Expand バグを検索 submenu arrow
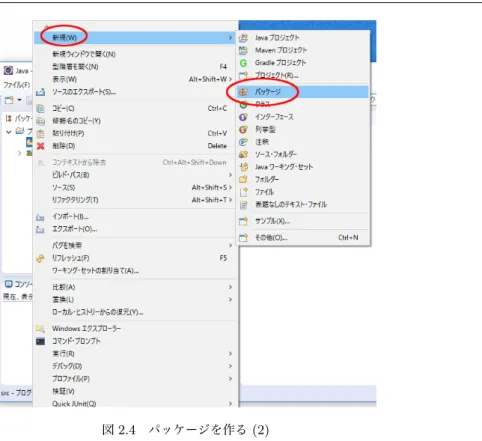 230,246
